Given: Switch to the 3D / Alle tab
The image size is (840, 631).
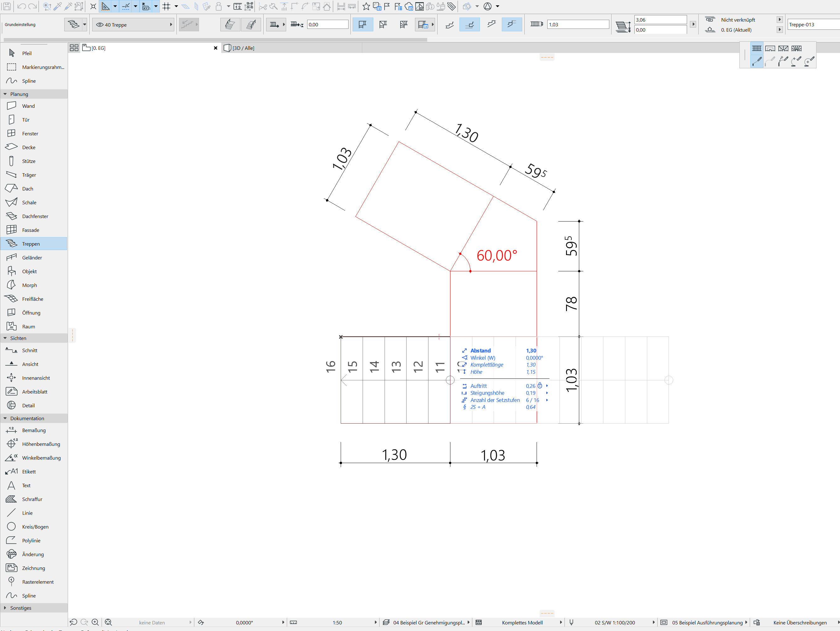Looking at the screenshot, I should [243, 48].
